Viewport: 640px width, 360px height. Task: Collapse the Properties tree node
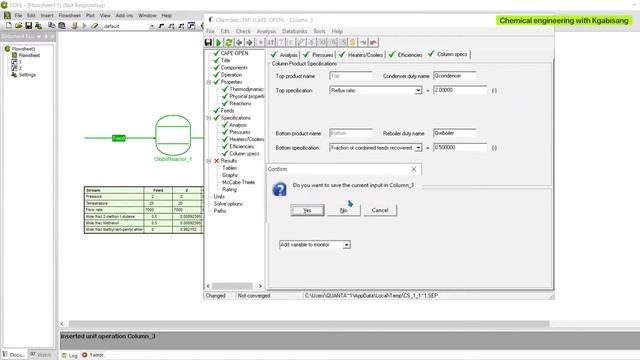point(209,82)
